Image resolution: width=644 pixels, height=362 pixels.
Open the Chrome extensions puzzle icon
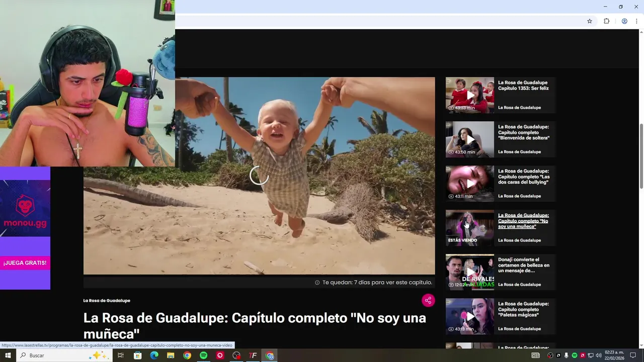[x=606, y=21]
